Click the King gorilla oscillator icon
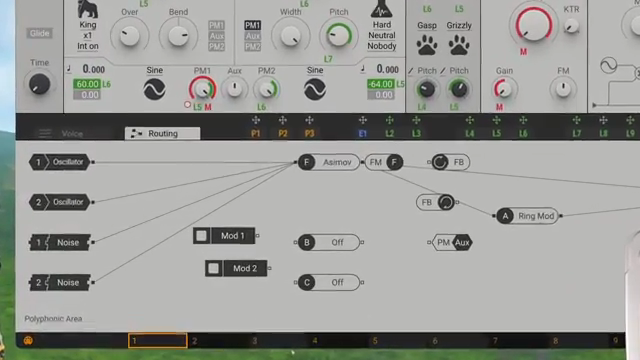640x360 pixels. pyautogui.click(x=88, y=9)
